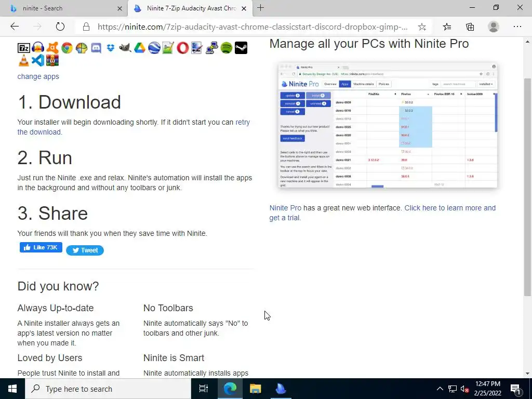532x399 pixels.
Task: Go back to the previous page
Action: coord(15,26)
